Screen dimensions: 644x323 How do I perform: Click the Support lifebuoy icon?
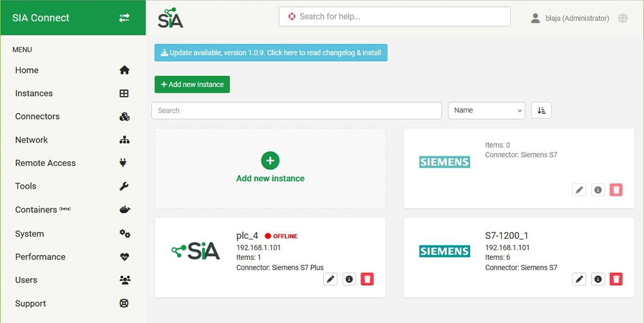pos(124,303)
